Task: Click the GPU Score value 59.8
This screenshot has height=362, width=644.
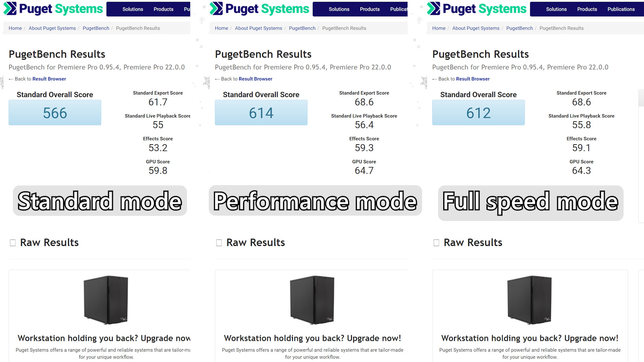Action: pyautogui.click(x=158, y=170)
